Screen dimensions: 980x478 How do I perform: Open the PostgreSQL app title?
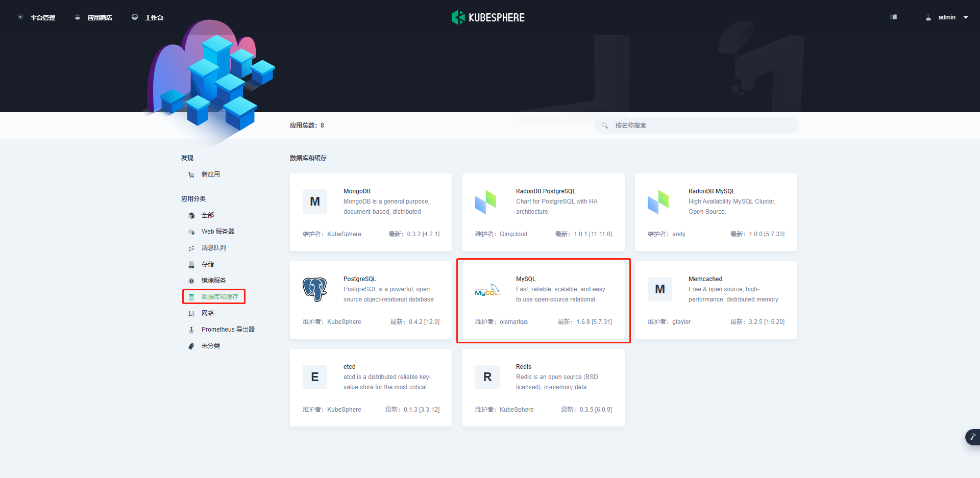(360, 279)
